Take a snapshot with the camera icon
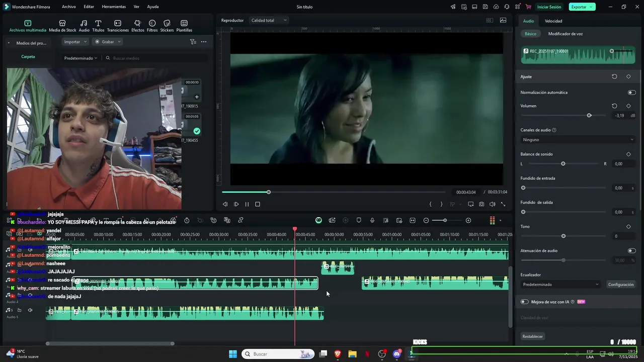This screenshot has width=644, height=362. tap(481, 204)
